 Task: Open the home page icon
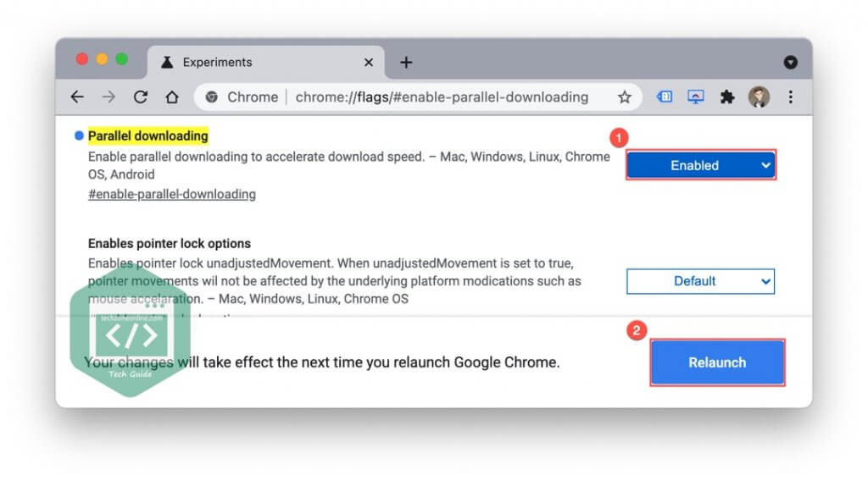tap(172, 97)
